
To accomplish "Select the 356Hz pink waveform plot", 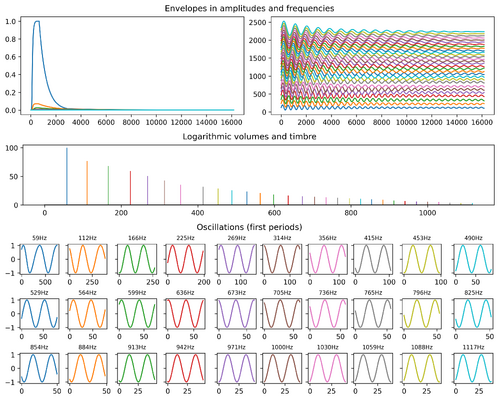I will pyautogui.click(x=327, y=259).
